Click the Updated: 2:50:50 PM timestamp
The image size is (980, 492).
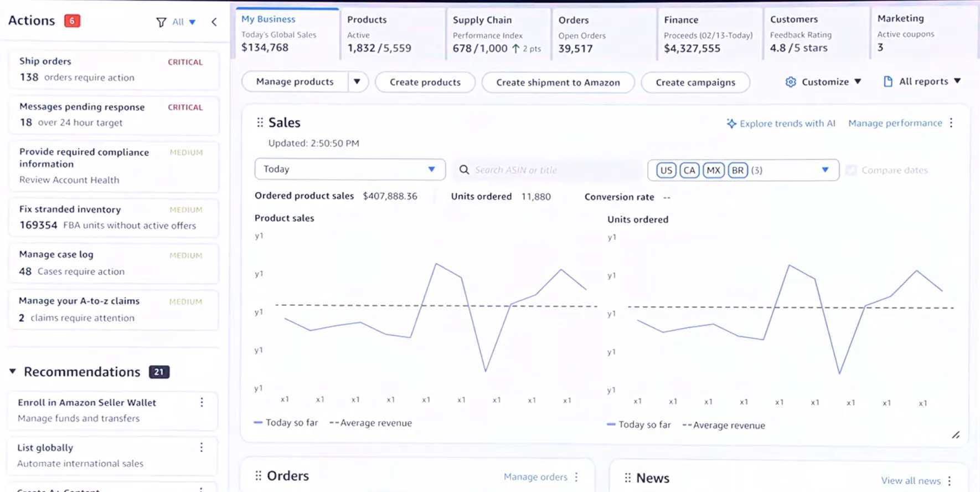point(313,143)
